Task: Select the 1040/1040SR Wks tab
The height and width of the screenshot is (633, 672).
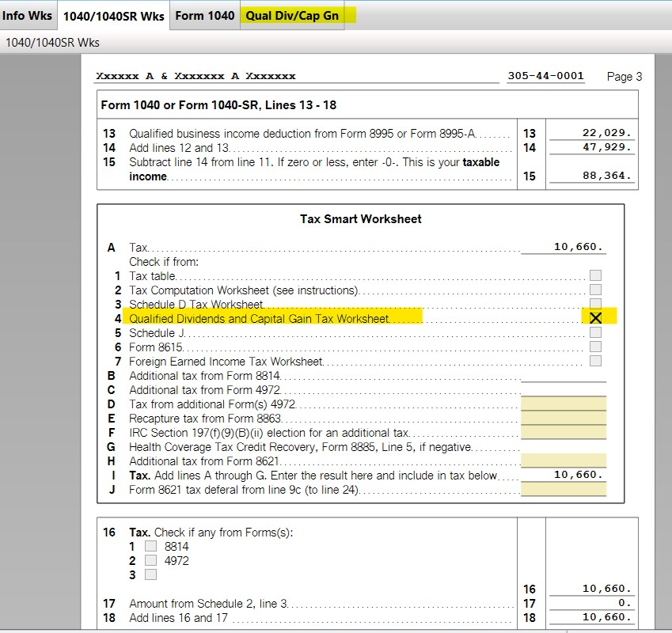Action: pyautogui.click(x=113, y=16)
